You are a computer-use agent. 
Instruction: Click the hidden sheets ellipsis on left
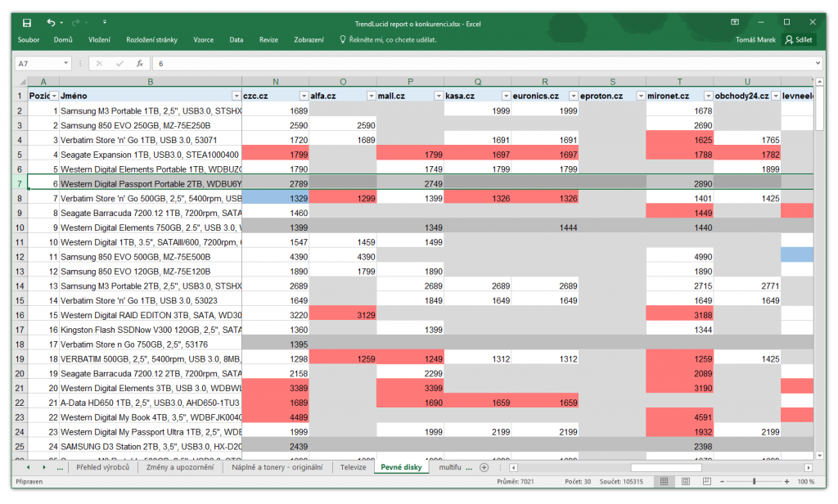[60, 468]
